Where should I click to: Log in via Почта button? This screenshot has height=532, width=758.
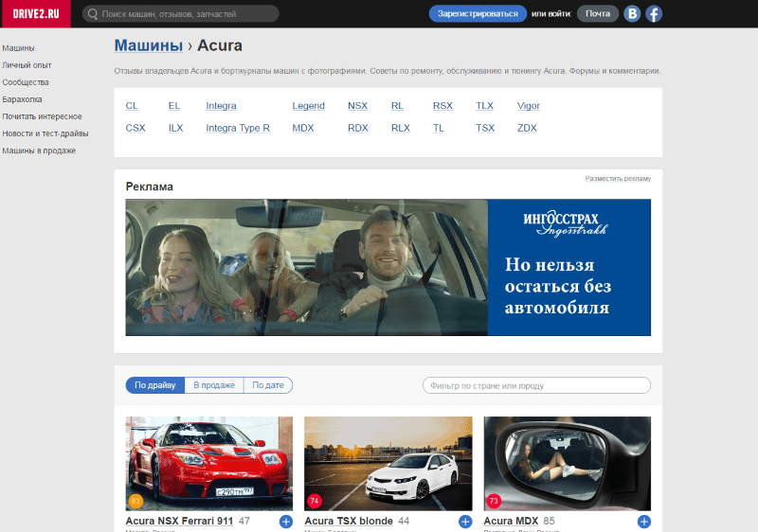tap(598, 13)
